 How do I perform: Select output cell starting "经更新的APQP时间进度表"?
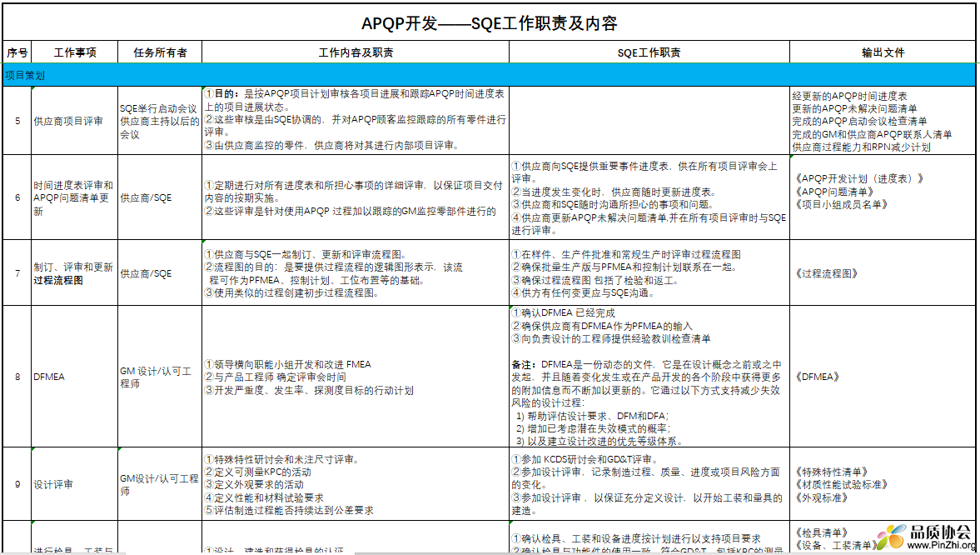click(x=883, y=121)
